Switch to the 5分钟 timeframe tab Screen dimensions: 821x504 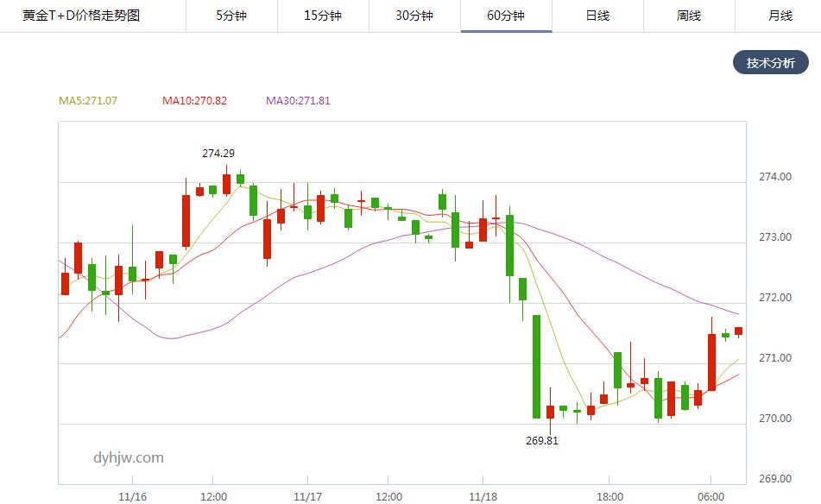(230, 16)
